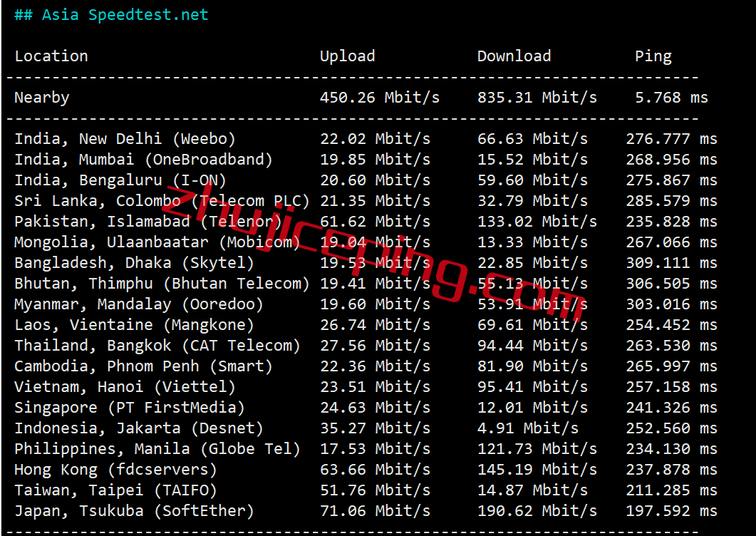
Task: Select New Delhi ping "276.777 ms"
Action: click(x=672, y=139)
